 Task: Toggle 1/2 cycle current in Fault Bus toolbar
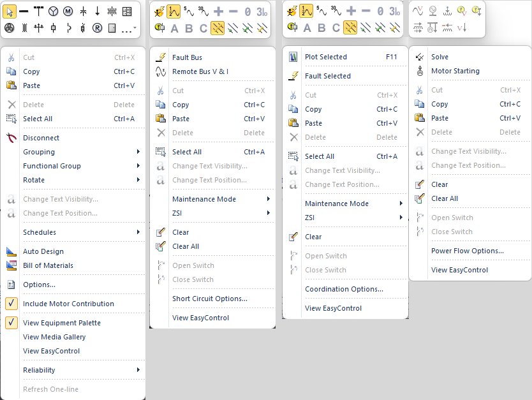click(174, 12)
